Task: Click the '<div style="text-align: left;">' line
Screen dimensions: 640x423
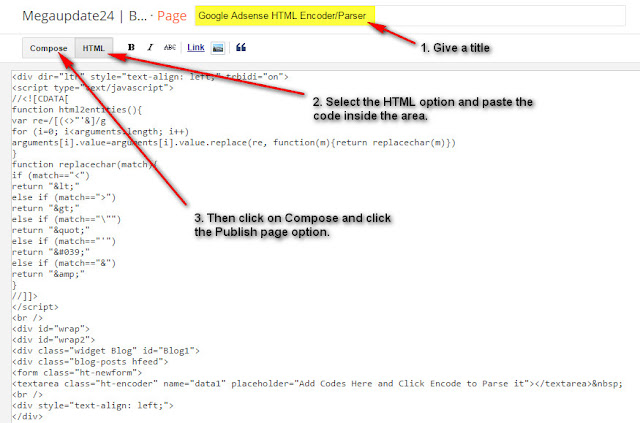Action: [93, 405]
